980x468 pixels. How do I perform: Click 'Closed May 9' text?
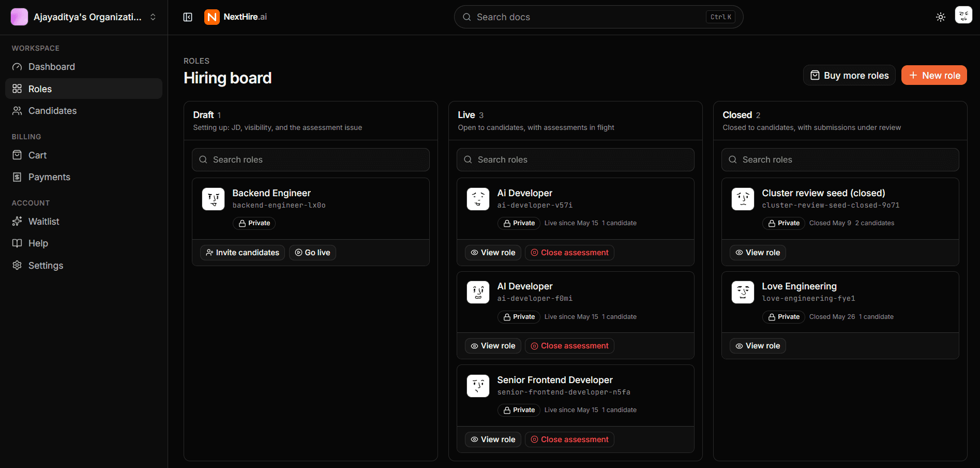(830, 223)
